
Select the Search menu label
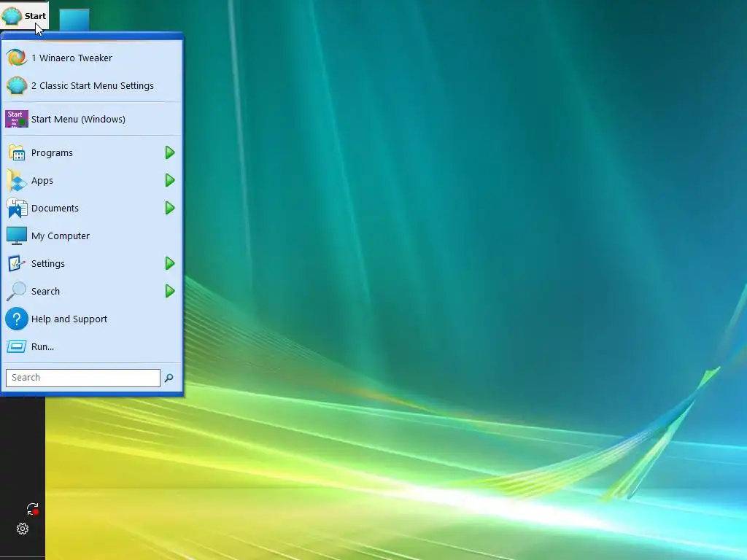(45, 291)
